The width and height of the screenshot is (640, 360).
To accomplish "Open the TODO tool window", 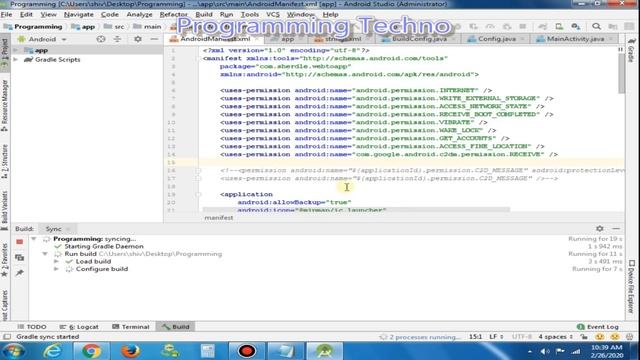I will tap(32, 327).
